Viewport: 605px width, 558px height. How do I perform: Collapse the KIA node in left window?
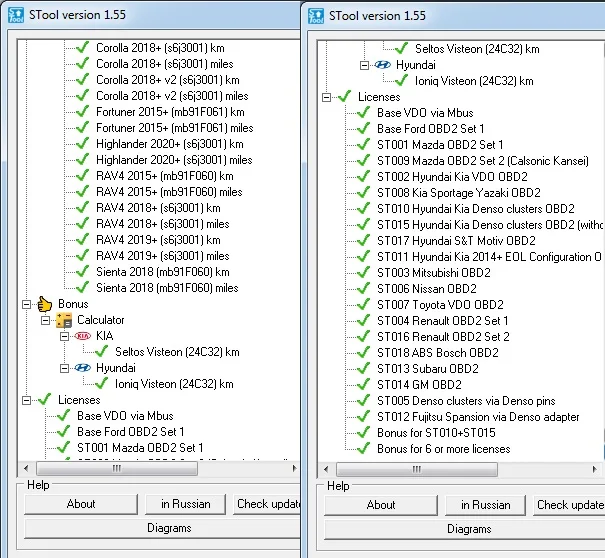click(x=64, y=336)
